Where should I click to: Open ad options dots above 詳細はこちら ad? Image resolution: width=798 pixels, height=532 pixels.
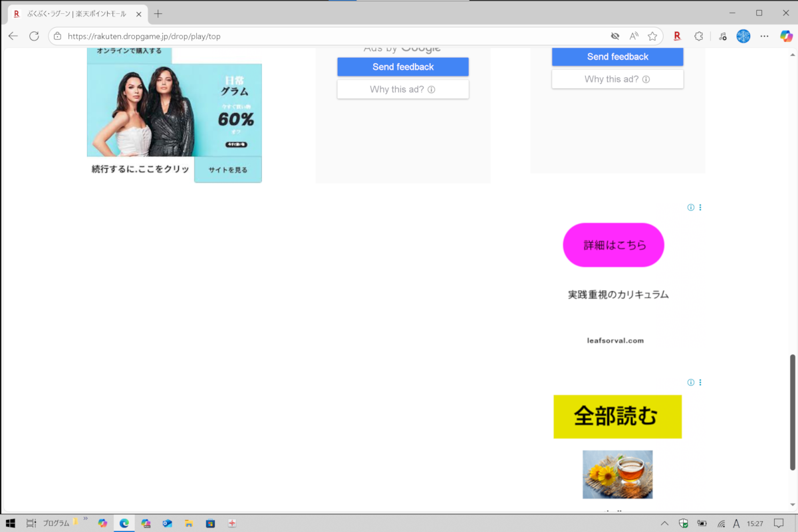coord(700,207)
